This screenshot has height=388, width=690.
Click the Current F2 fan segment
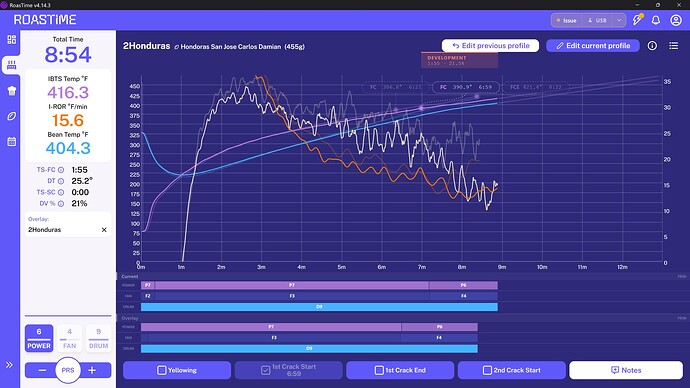coord(148,296)
